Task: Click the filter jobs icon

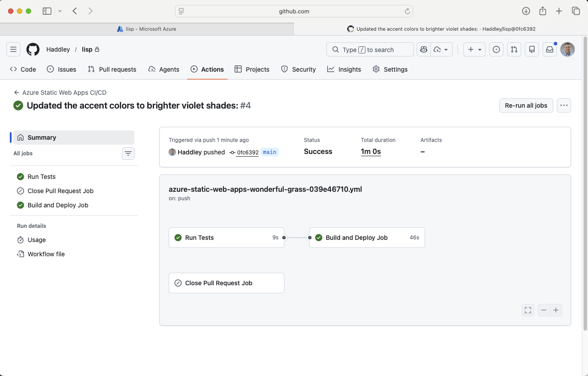Action: click(128, 154)
